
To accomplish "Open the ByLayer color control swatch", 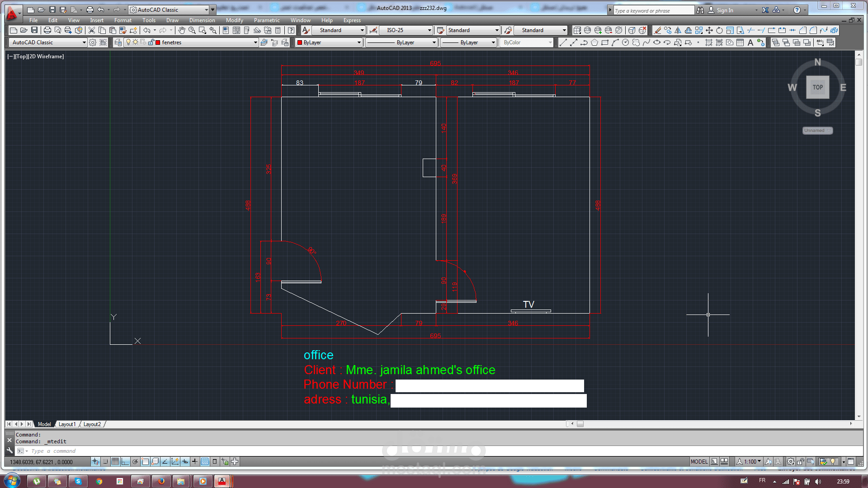I will point(329,42).
